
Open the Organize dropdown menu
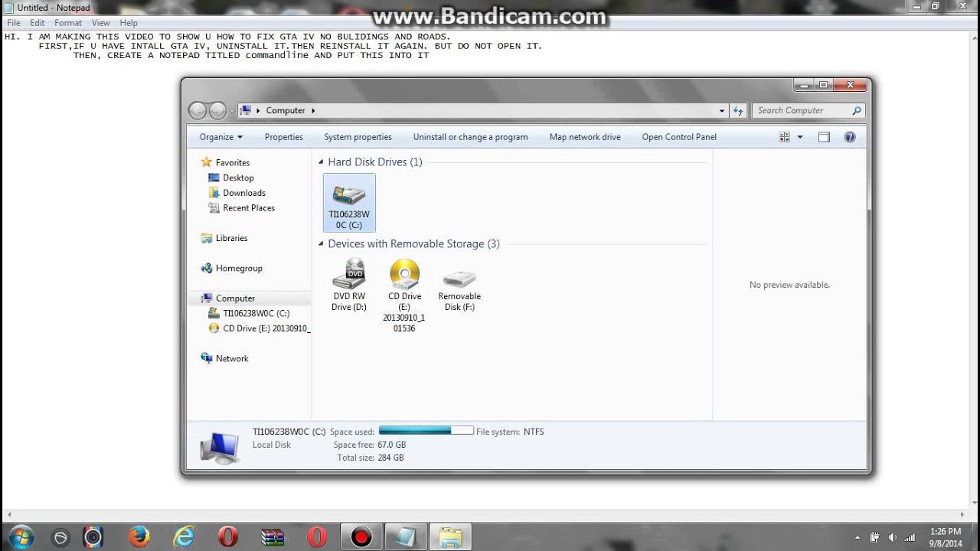221,137
